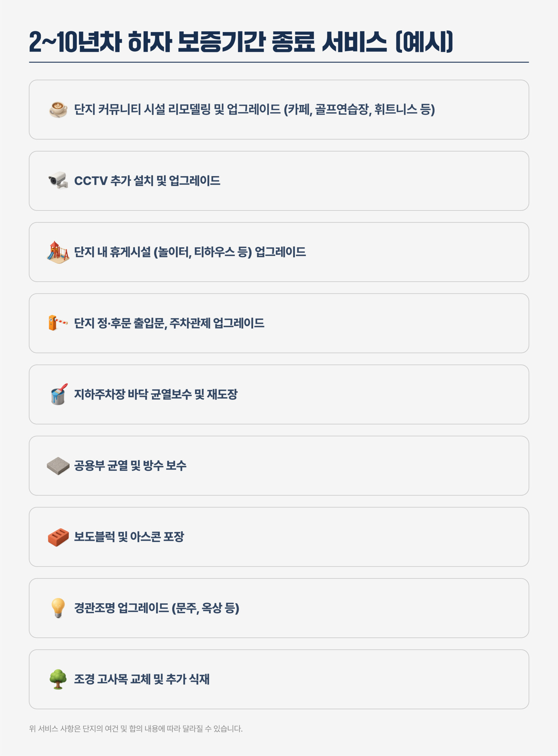
Task: Click the CCTV camera icon
Action: coord(58,180)
